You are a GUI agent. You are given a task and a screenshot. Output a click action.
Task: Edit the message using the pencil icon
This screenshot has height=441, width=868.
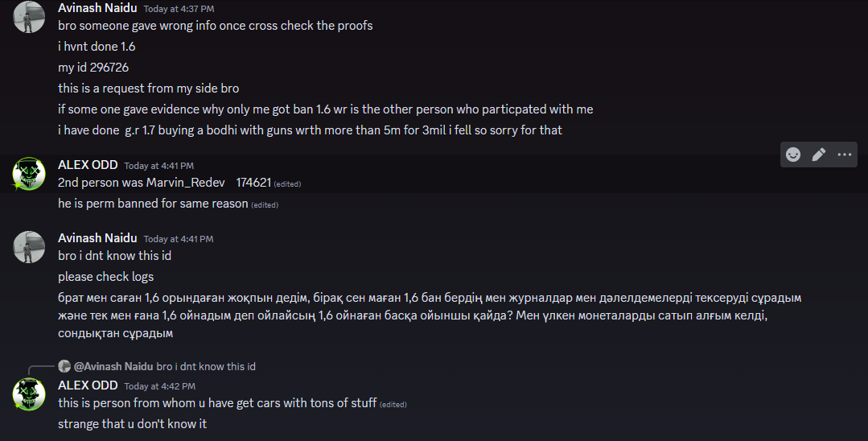coord(819,155)
